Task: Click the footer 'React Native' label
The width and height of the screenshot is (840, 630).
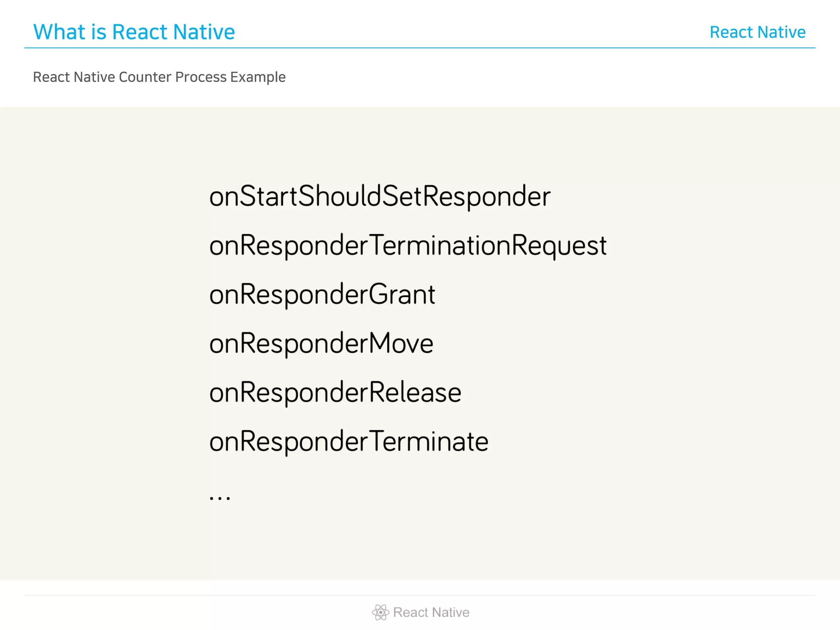Action: (x=431, y=612)
